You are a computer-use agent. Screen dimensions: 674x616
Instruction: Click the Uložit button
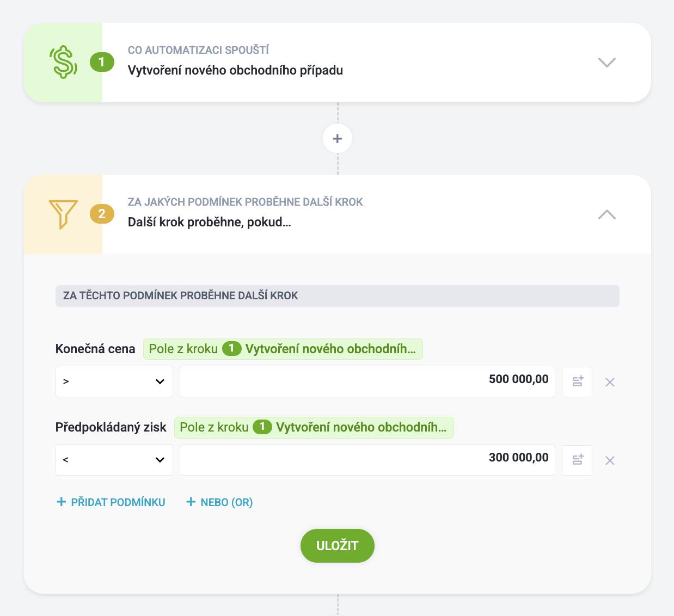pos(338,546)
